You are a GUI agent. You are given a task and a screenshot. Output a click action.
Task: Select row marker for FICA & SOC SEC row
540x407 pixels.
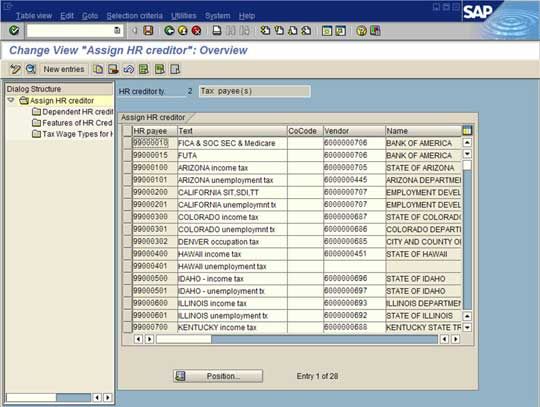point(127,143)
